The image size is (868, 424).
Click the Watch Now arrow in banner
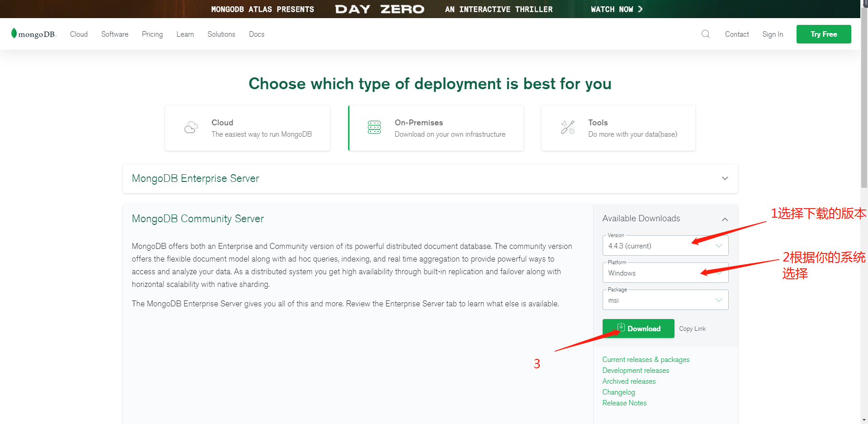pyautogui.click(x=640, y=9)
